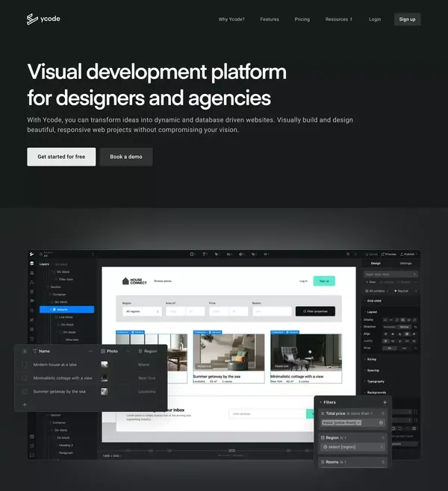Image resolution: width=448 pixels, height=491 pixels.
Task: Open the Apply style dropdown in Design panel
Action: coord(391,275)
